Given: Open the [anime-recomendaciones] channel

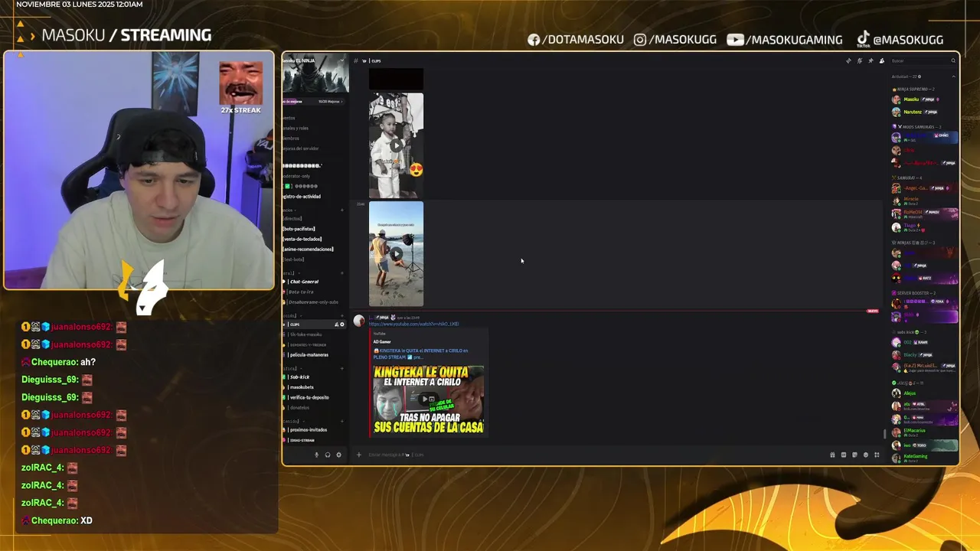Looking at the screenshot, I should coord(308,249).
